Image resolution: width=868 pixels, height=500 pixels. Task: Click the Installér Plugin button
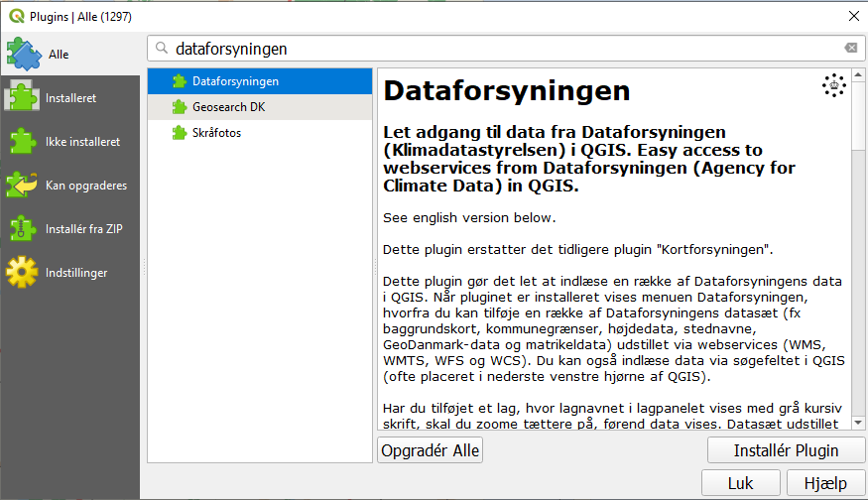point(786,450)
